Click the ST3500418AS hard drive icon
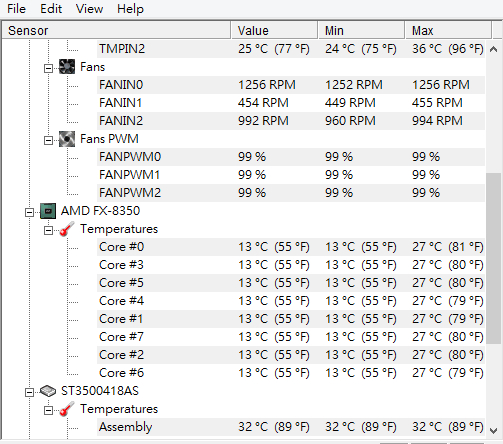The image size is (503, 444). (x=48, y=391)
